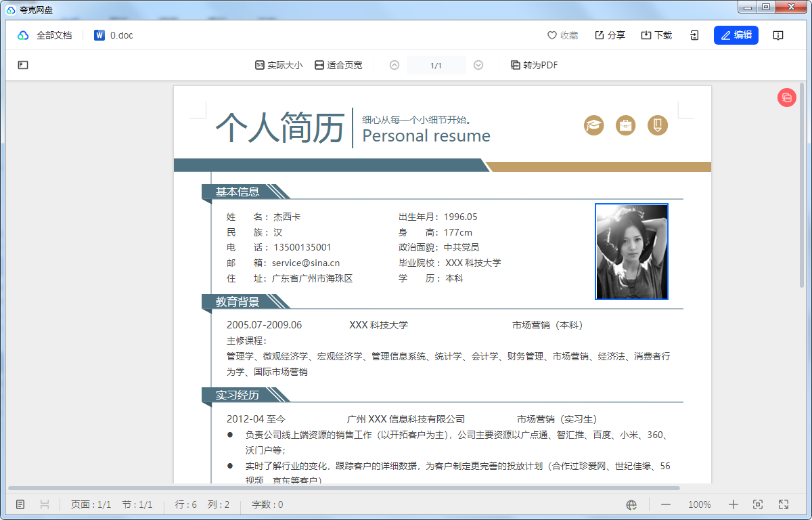Screen dimensions: 812x520
Task: Click the previous page chevron
Action: click(x=394, y=64)
